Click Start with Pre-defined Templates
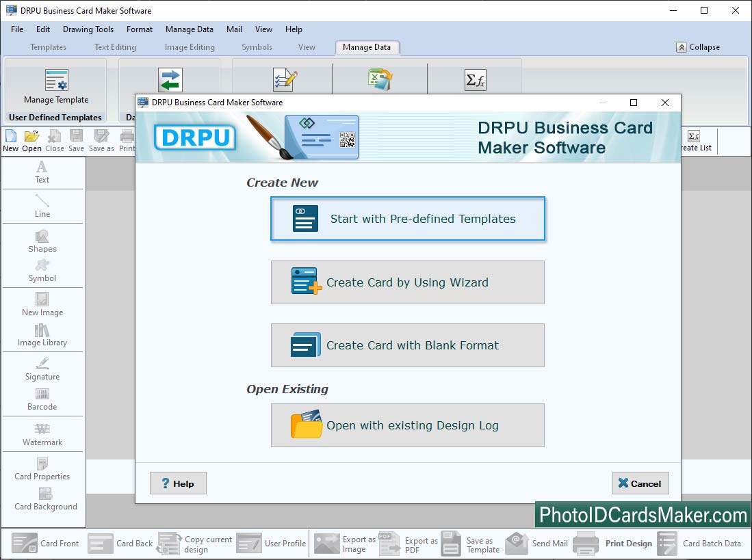752x560 pixels. click(408, 218)
